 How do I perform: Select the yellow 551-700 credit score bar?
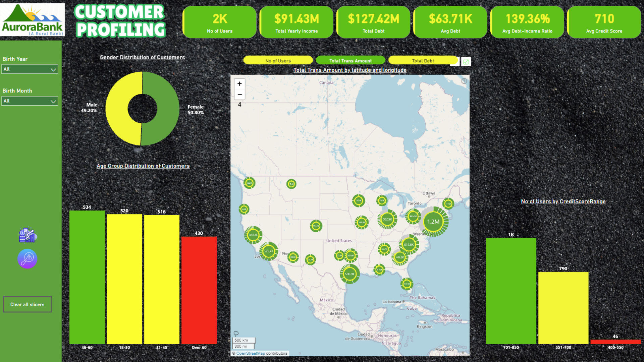pos(563,308)
